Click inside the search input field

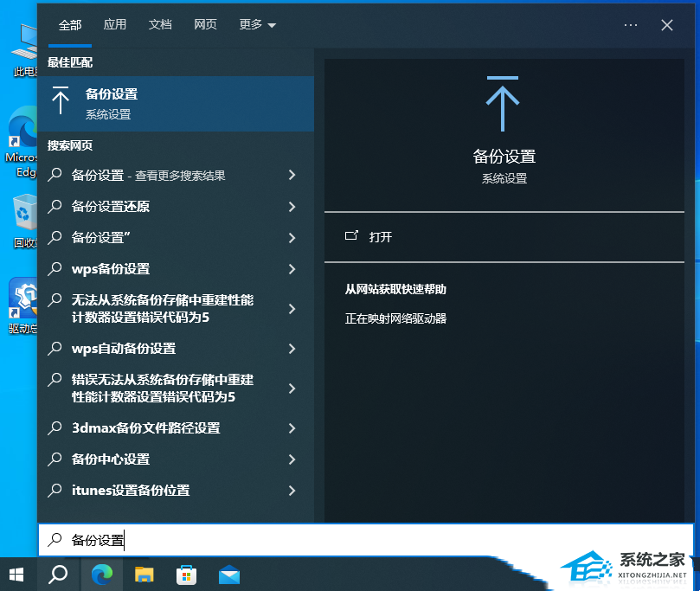[173, 539]
